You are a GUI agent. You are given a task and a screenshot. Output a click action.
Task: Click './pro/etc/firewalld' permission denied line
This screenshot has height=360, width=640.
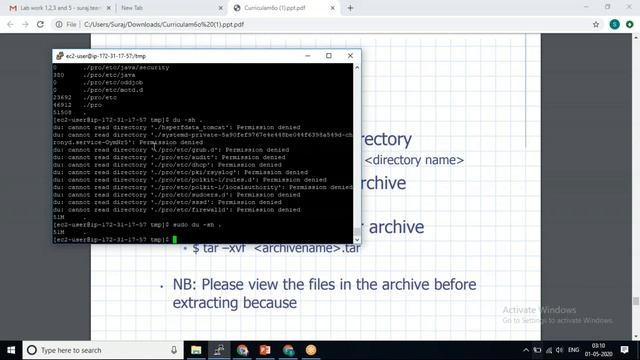(x=177, y=210)
